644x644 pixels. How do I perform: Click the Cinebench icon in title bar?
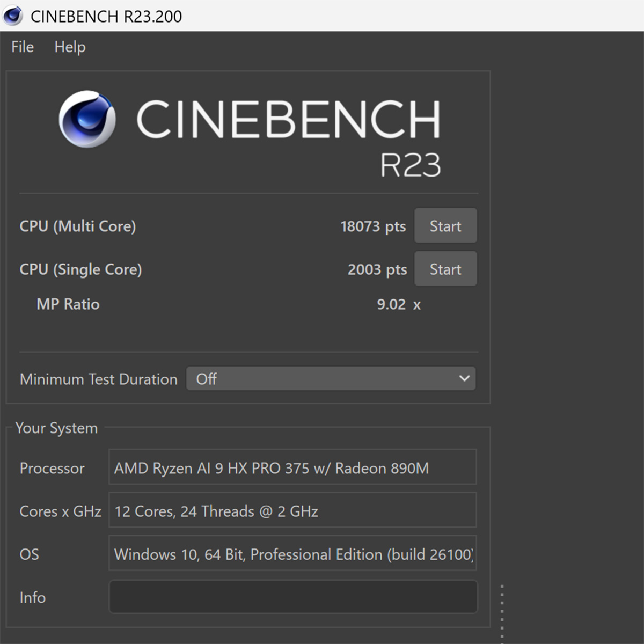point(13,16)
